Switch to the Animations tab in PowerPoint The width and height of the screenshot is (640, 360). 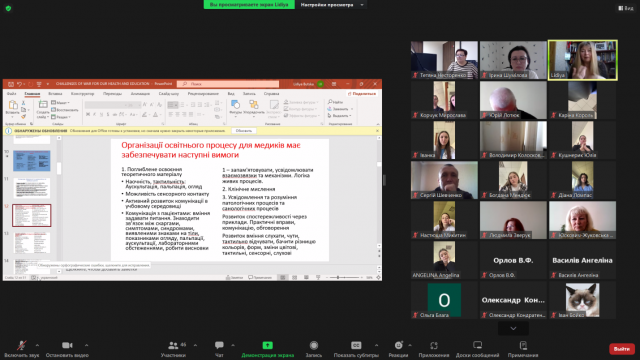(140, 94)
